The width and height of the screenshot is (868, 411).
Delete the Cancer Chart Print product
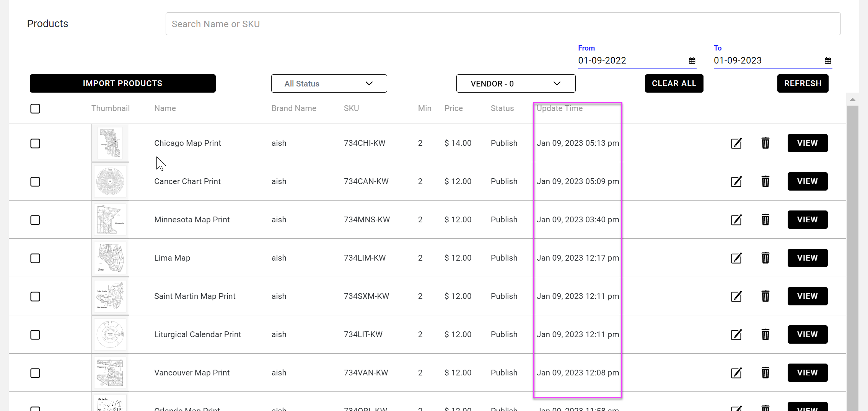(x=765, y=181)
